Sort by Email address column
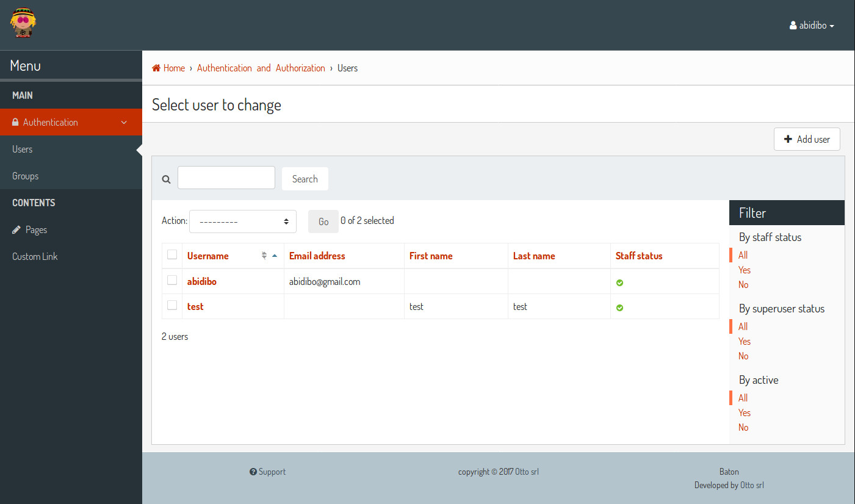 317,256
